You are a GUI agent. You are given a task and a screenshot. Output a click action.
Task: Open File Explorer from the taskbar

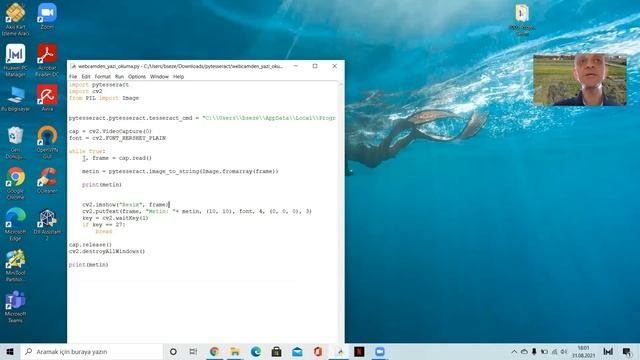(x=235, y=351)
